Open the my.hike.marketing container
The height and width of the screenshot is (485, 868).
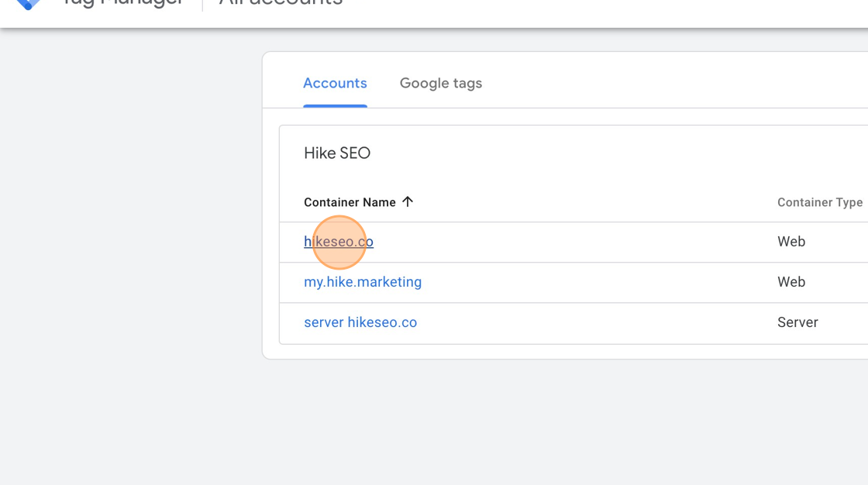(x=363, y=282)
